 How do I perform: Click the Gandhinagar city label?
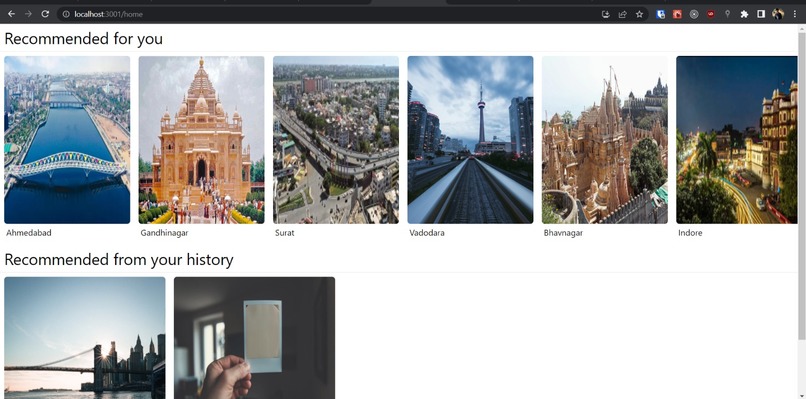164,233
